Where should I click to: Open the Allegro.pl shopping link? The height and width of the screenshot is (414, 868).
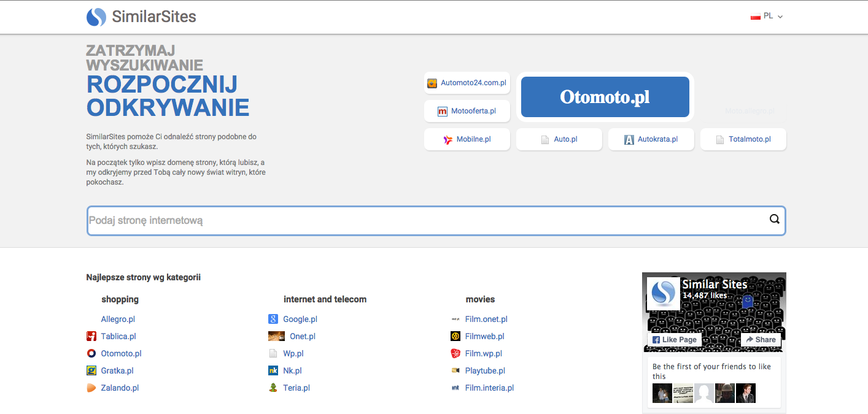(118, 319)
